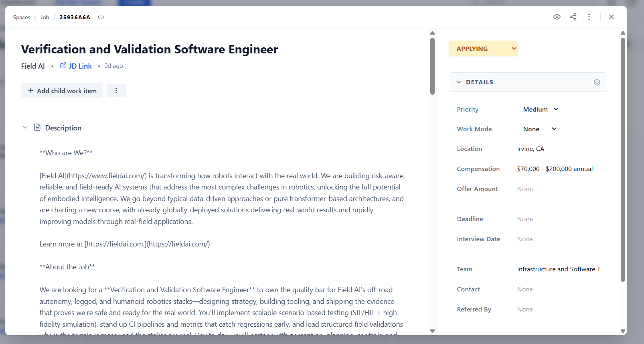Image resolution: width=644 pixels, height=344 pixels.
Task: Open the header three-dot options menu
Action: tap(589, 17)
